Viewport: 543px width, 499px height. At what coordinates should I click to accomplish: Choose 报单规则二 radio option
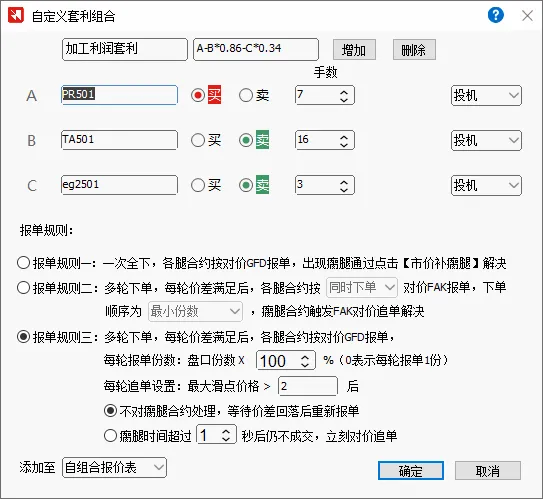click(x=23, y=287)
